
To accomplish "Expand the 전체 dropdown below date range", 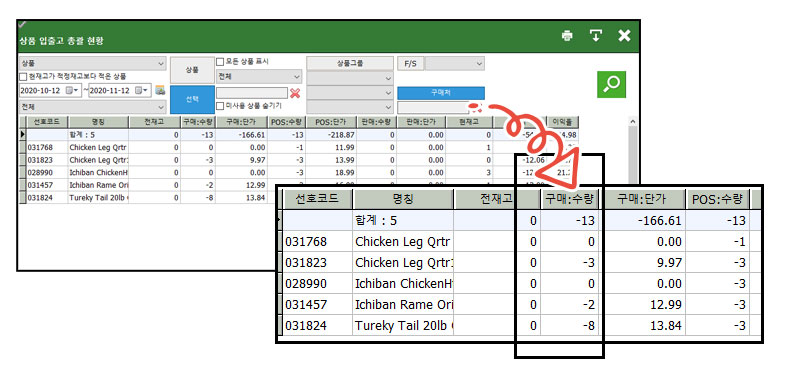I will tap(92, 107).
